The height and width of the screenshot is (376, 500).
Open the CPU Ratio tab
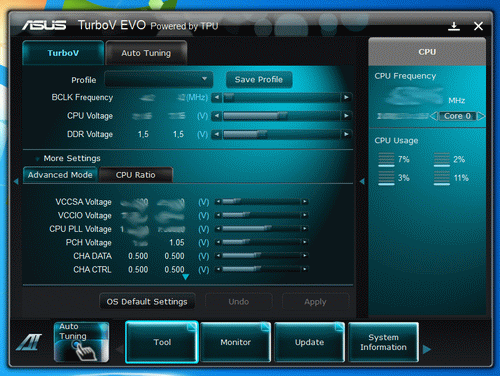click(x=136, y=175)
